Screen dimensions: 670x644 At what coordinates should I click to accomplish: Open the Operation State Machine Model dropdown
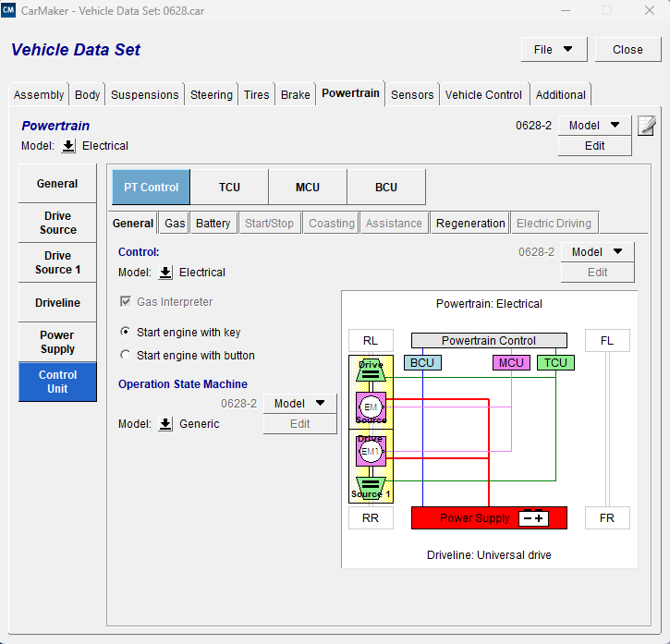pos(299,404)
